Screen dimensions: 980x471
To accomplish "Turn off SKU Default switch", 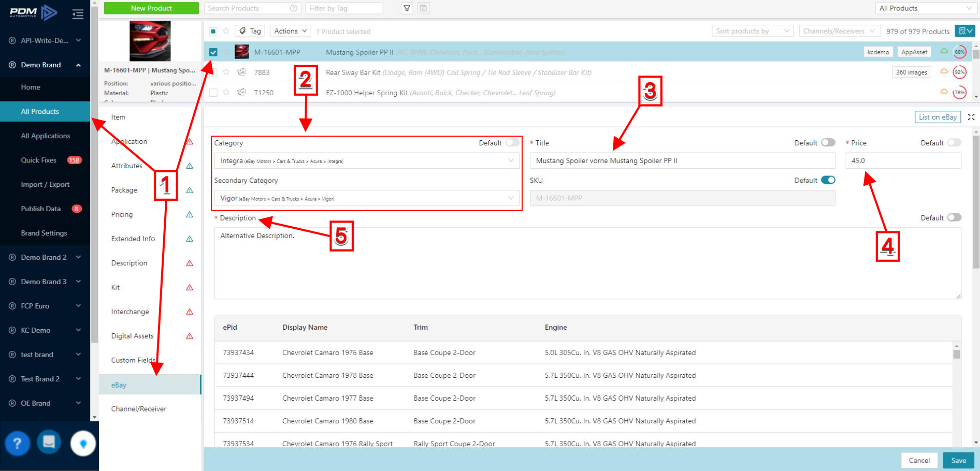I will click(828, 180).
